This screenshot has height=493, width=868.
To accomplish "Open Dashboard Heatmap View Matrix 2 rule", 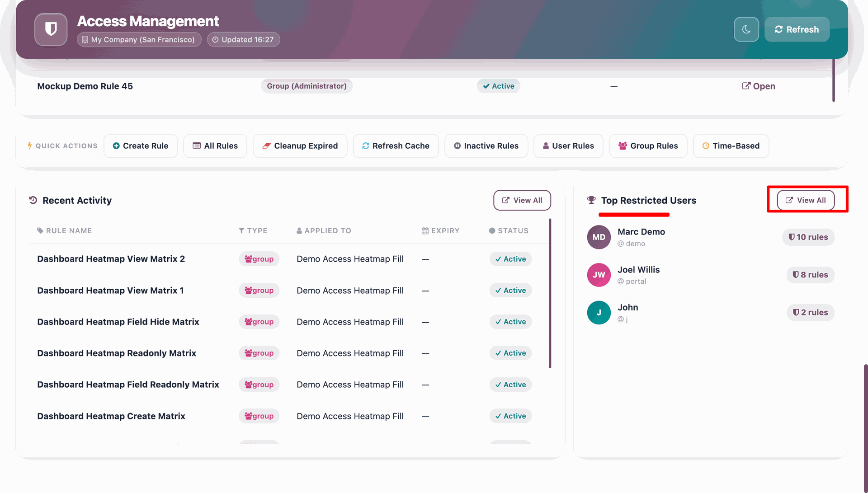I will coord(111,259).
